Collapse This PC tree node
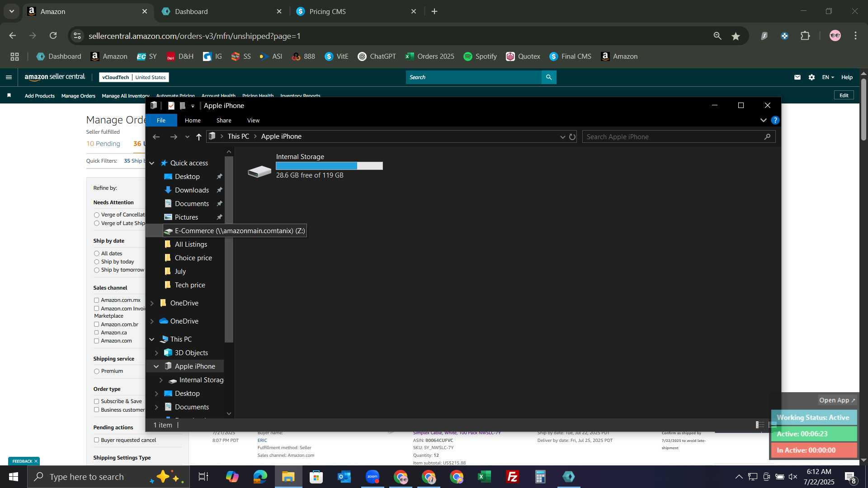Screen dimensions: 868x488 click(152, 339)
